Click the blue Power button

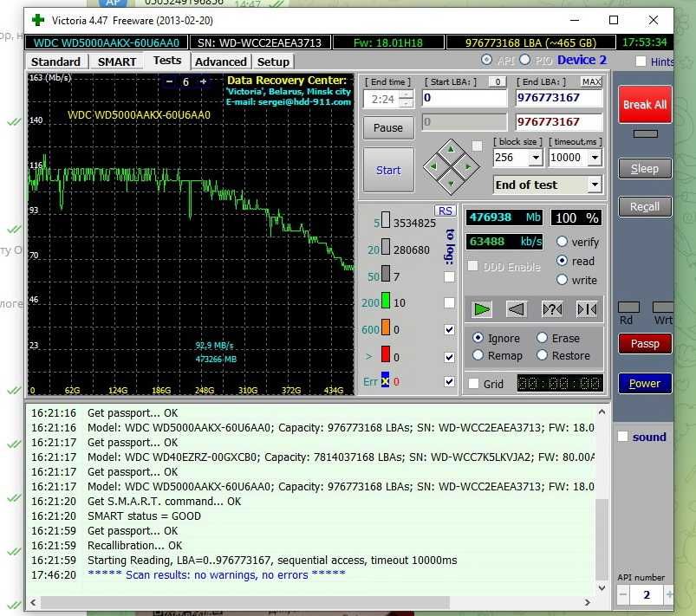tap(645, 384)
